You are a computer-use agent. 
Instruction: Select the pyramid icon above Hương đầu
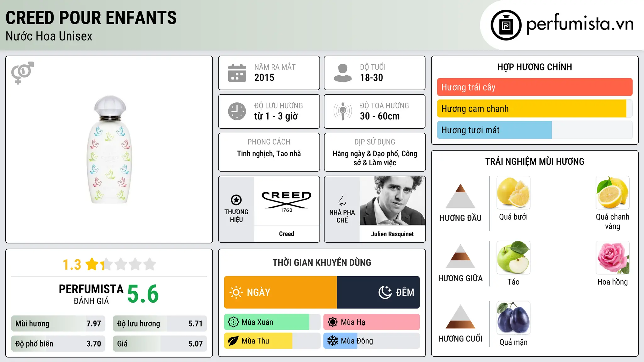pyautogui.click(x=460, y=196)
